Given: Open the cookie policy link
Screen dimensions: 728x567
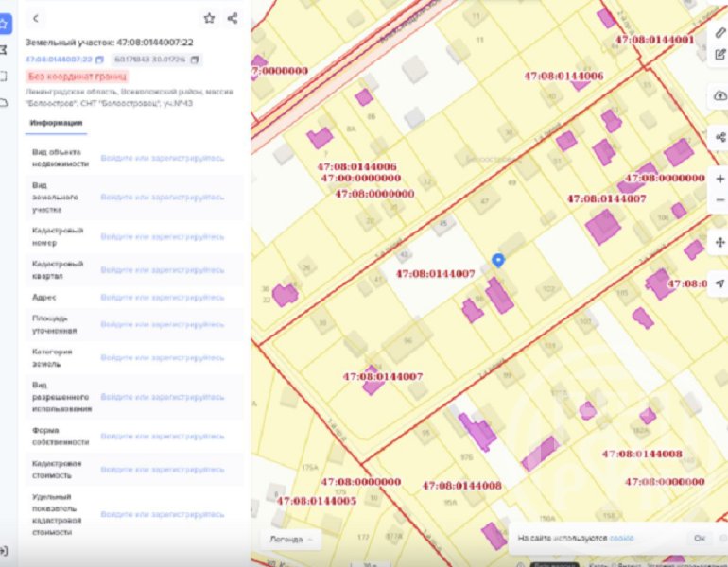Looking at the screenshot, I should pos(621,538).
